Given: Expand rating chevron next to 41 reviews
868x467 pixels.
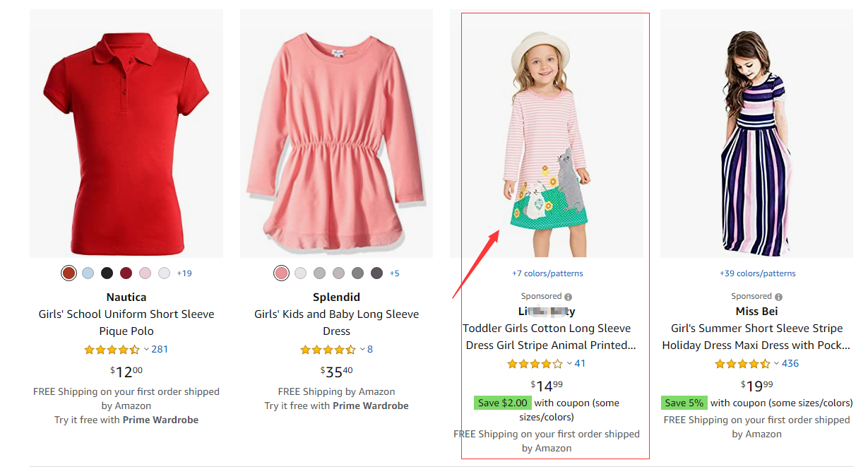Looking at the screenshot, I should click(x=569, y=364).
